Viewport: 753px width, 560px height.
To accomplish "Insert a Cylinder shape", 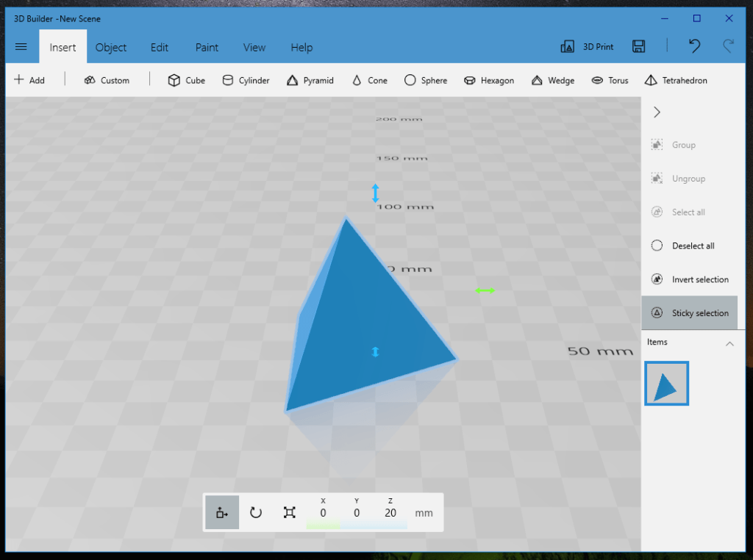I will pos(246,80).
